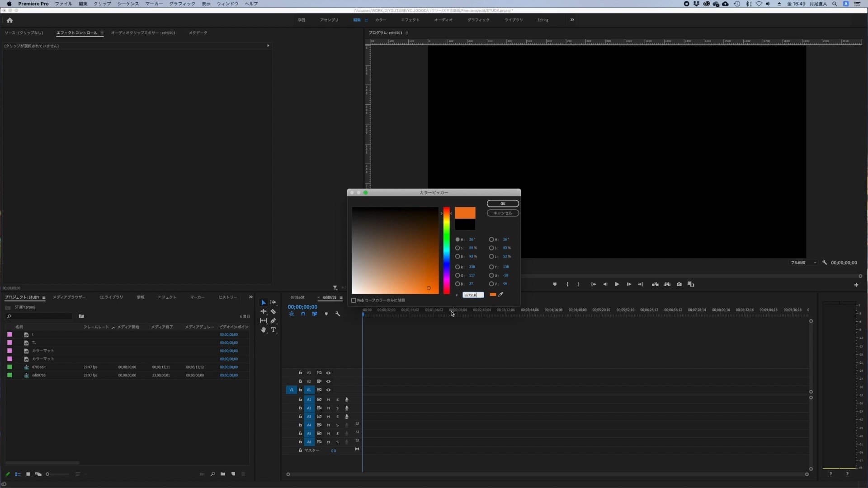
Task: Click New Item icon in project panel
Action: tap(233, 474)
